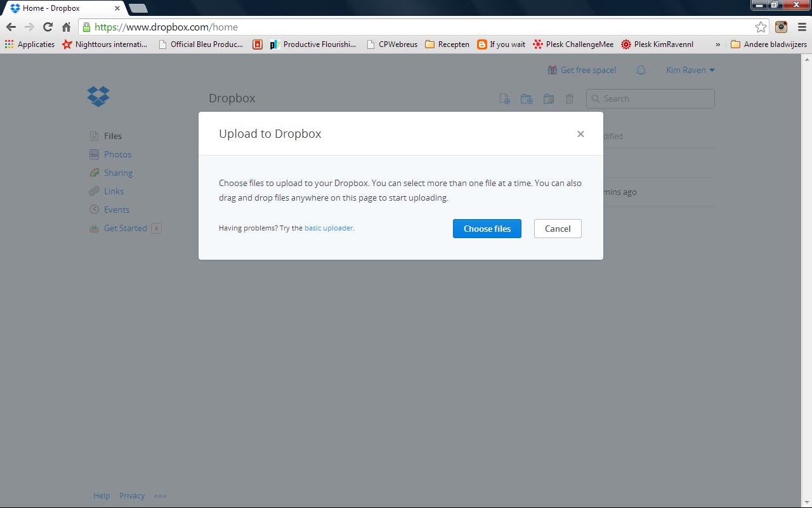Open the Plesk KimRavennl bookmark

(657, 44)
